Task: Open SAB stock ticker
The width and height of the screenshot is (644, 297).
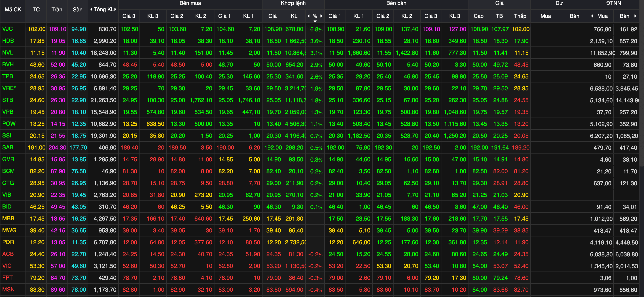Action: (x=8, y=147)
